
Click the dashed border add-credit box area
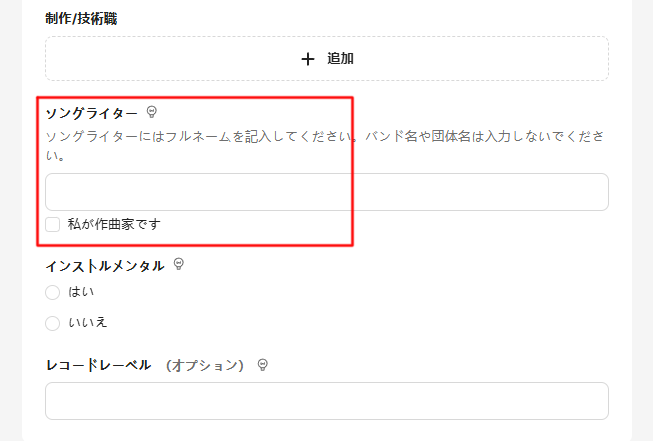click(x=327, y=59)
